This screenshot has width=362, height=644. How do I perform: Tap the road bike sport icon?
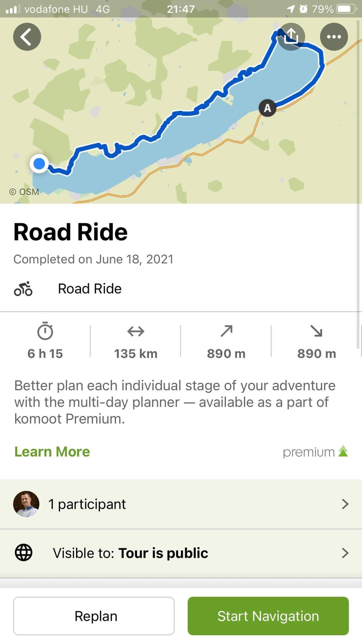[23, 289]
